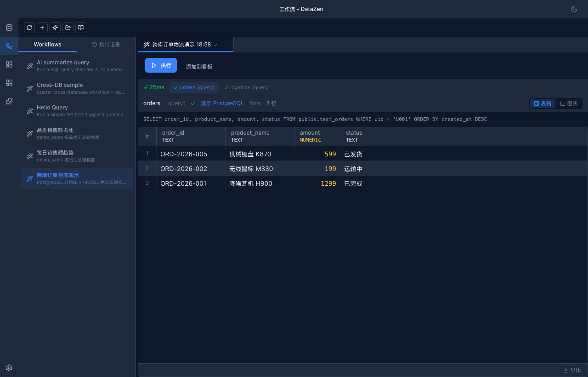Open Hello Query workflow
Viewport: 588px width, 377px height.
coord(77,111)
